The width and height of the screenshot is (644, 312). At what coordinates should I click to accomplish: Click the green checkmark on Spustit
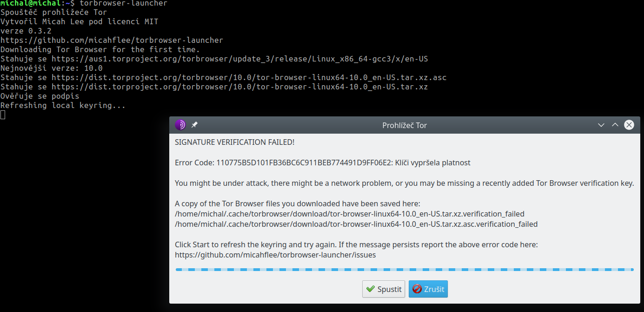[x=371, y=289]
